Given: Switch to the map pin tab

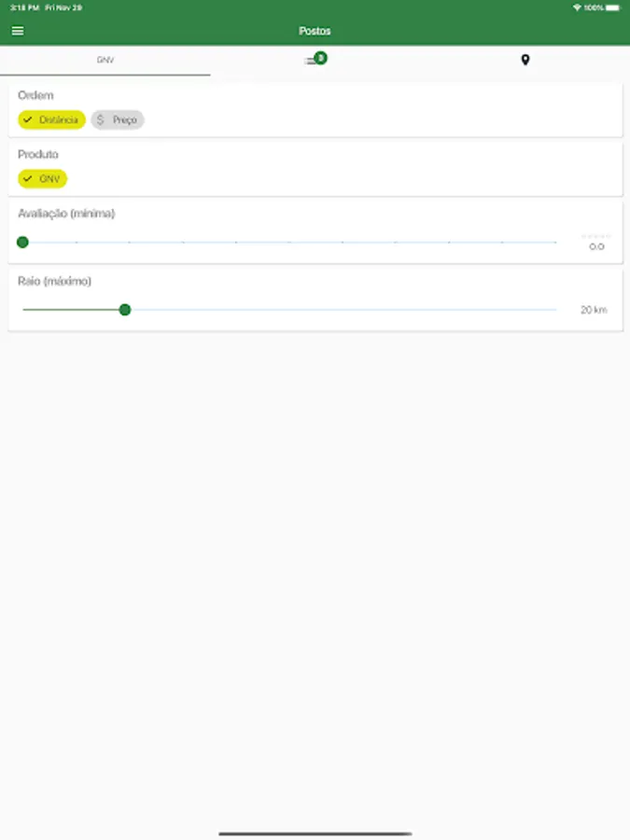Looking at the screenshot, I should [x=525, y=60].
